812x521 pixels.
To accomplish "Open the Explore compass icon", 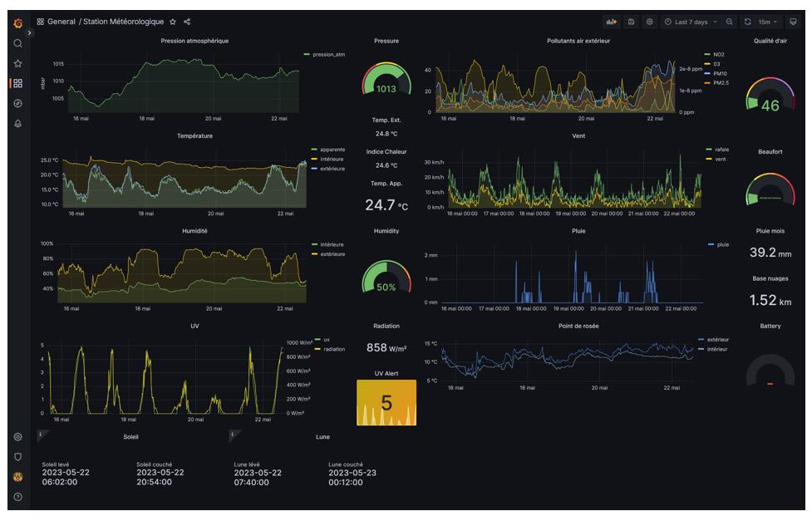I will click(17, 103).
